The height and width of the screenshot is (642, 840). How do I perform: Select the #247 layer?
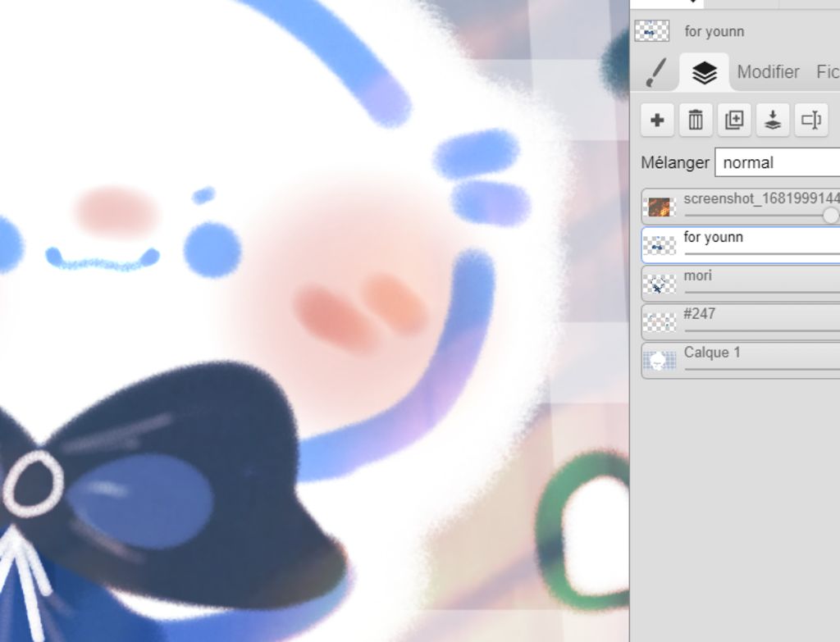(741, 321)
